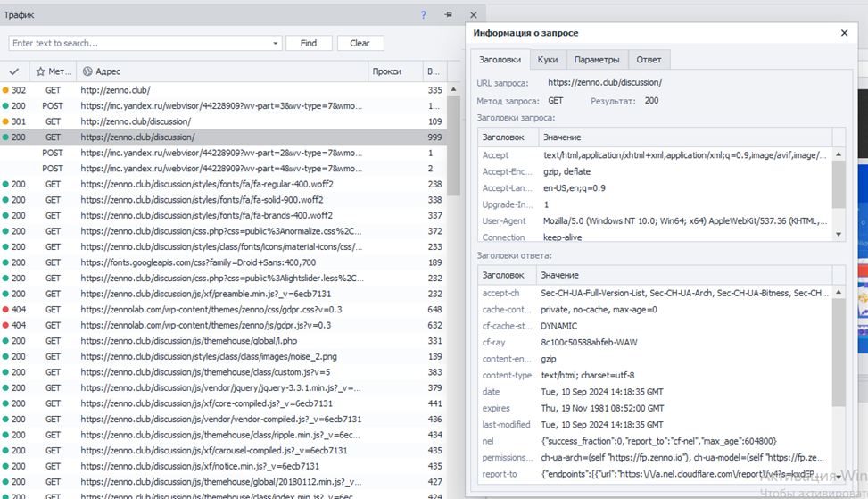Switch to the Ответ tab

coord(649,60)
